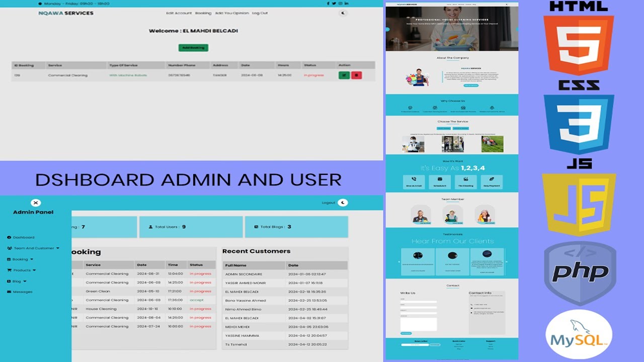
Task: Click the user icon on Total Users card
Action: (x=150, y=227)
